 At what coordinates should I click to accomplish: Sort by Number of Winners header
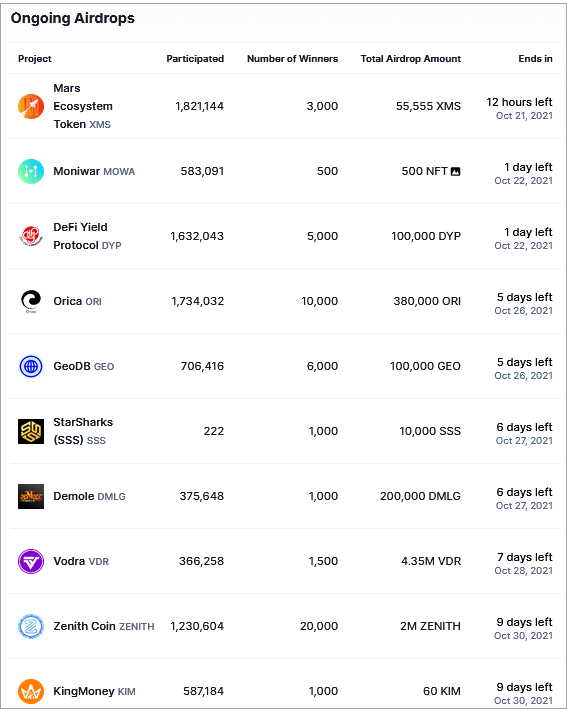(x=292, y=59)
